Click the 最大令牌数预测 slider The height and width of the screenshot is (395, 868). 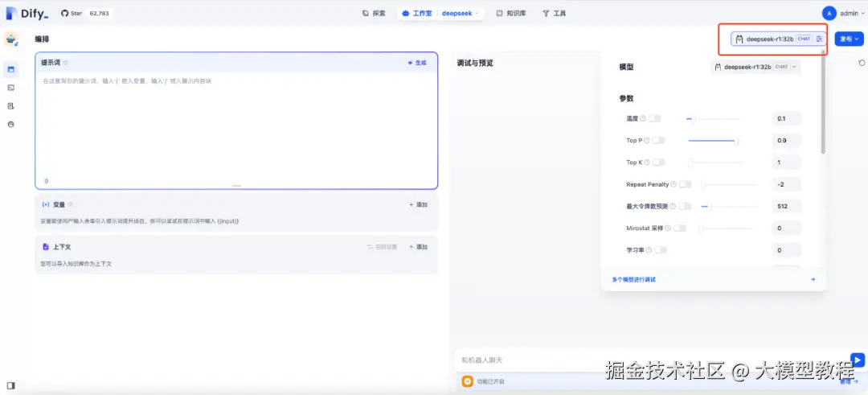[728, 206]
